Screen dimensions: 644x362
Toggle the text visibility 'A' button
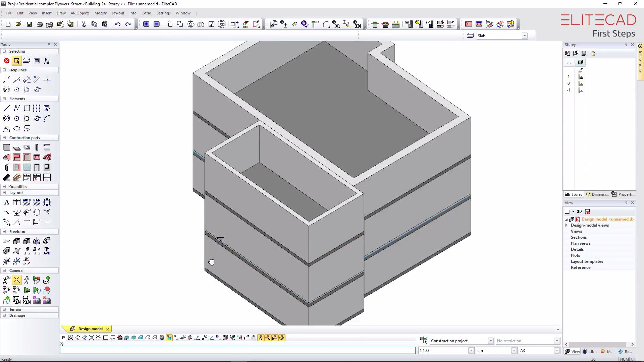(261, 338)
